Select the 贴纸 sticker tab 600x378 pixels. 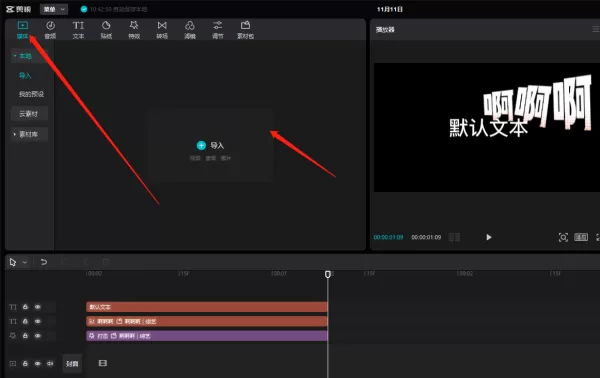point(106,30)
